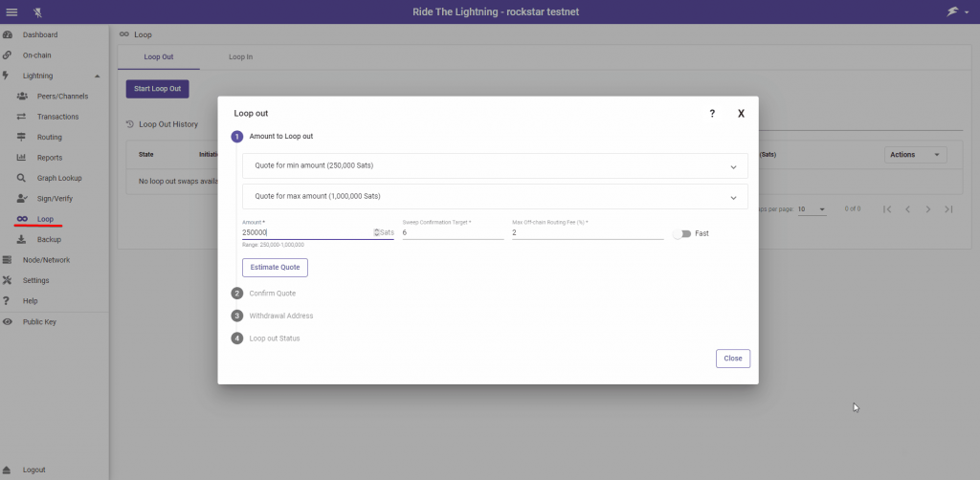Image resolution: width=980 pixels, height=480 pixels.
Task: Expand Quote for max amount panel
Action: [x=495, y=196]
